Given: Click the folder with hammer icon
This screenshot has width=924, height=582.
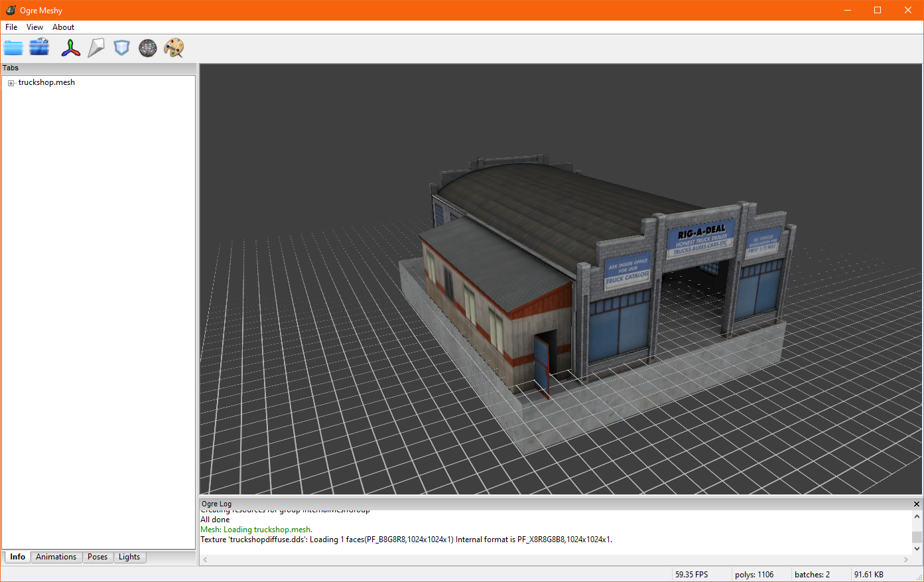Looking at the screenshot, I should point(39,48).
